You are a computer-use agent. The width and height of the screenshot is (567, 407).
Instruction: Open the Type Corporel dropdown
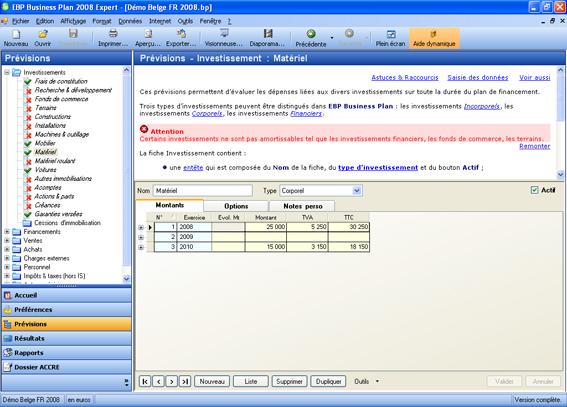coord(357,190)
